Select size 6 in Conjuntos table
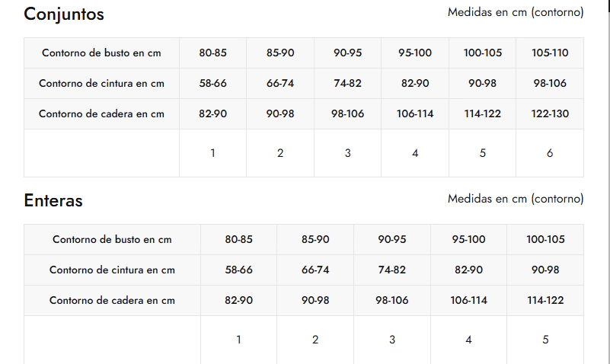 550,153
